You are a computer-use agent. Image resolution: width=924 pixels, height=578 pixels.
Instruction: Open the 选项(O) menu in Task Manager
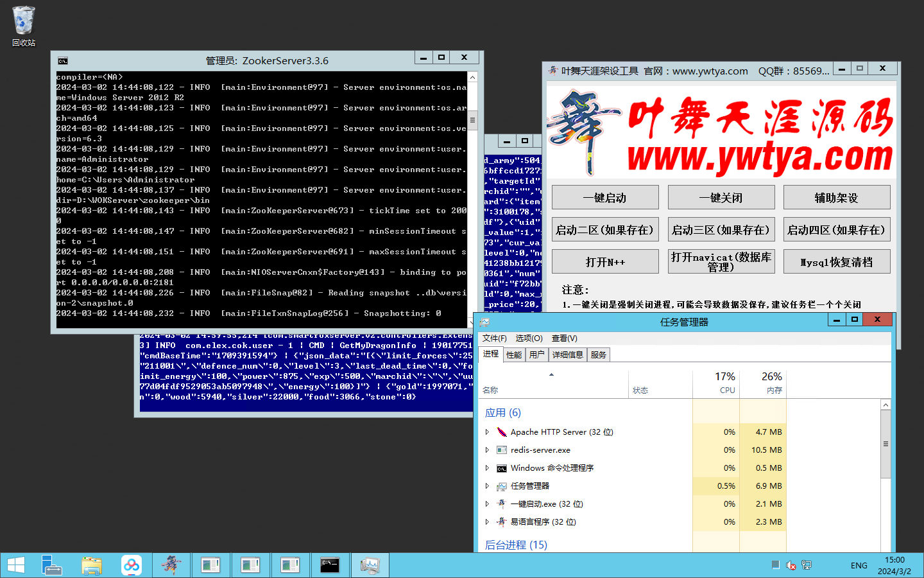(529, 338)
